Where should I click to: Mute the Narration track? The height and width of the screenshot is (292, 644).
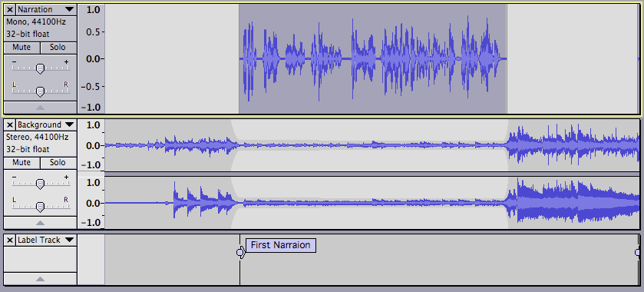[21, 48]
